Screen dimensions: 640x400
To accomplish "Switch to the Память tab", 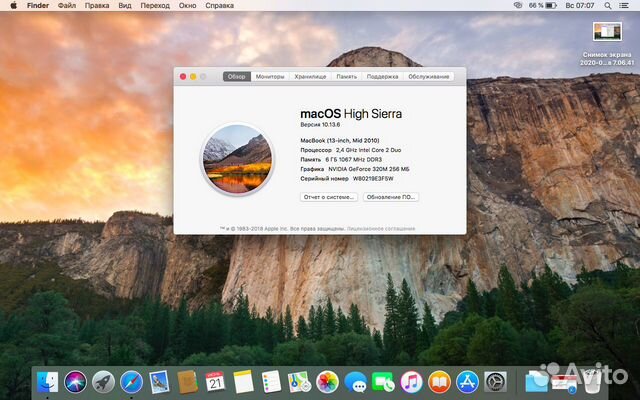I will pos(347,76).
